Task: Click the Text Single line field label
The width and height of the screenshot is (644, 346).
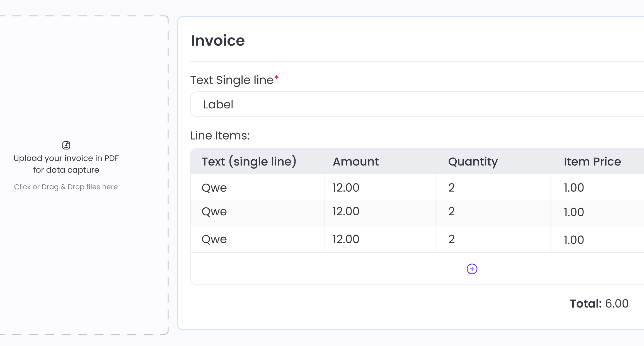Action: [x=234, y=80]
